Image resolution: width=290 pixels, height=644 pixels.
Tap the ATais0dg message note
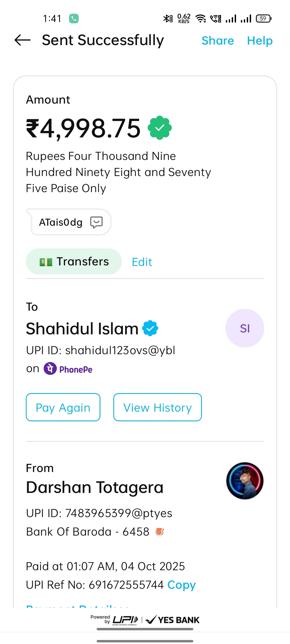coord(61,222)
